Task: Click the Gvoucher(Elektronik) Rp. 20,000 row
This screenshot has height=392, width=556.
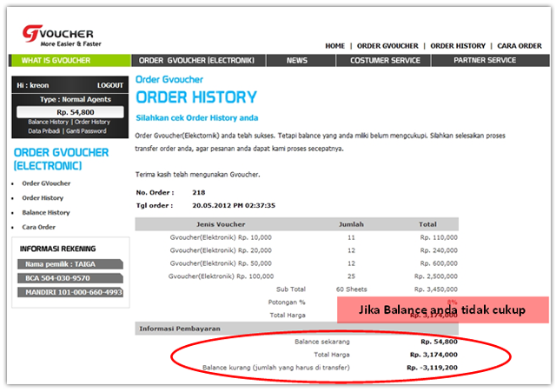Action: (x=296, y=250)
